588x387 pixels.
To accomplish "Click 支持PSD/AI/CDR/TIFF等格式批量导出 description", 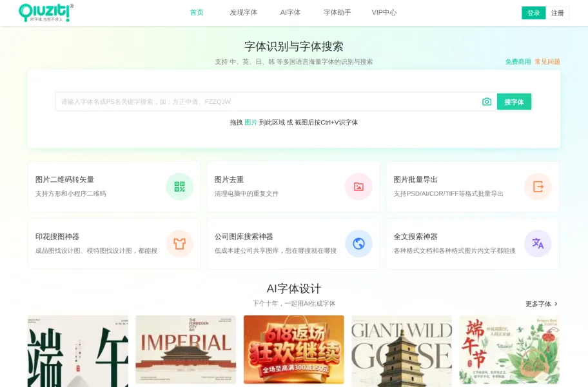I will [448, 193].
